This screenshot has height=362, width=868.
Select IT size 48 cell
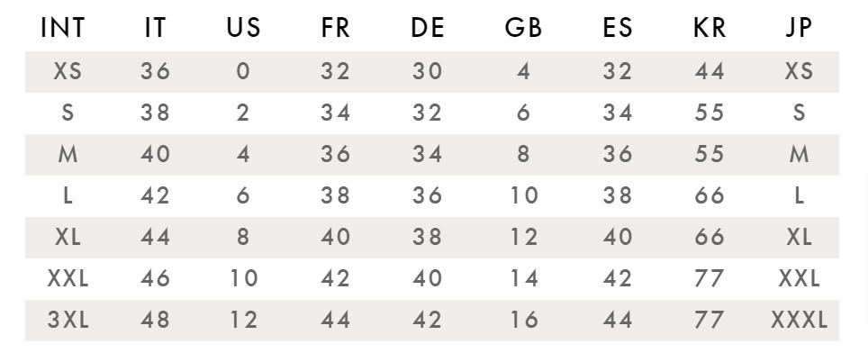click(x=155, y=320)
